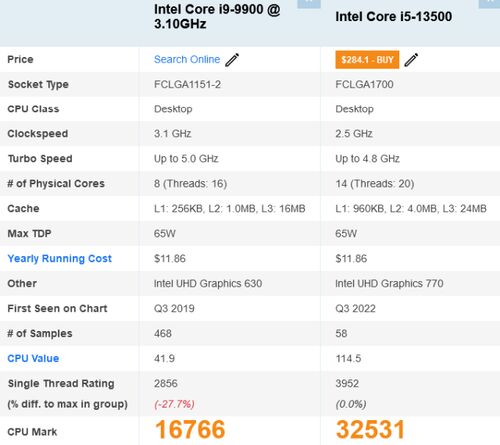Viewport: 500px width, 445px height.
Task: Click the 16766 CPU Mark score
Action: tap(190, 429)
